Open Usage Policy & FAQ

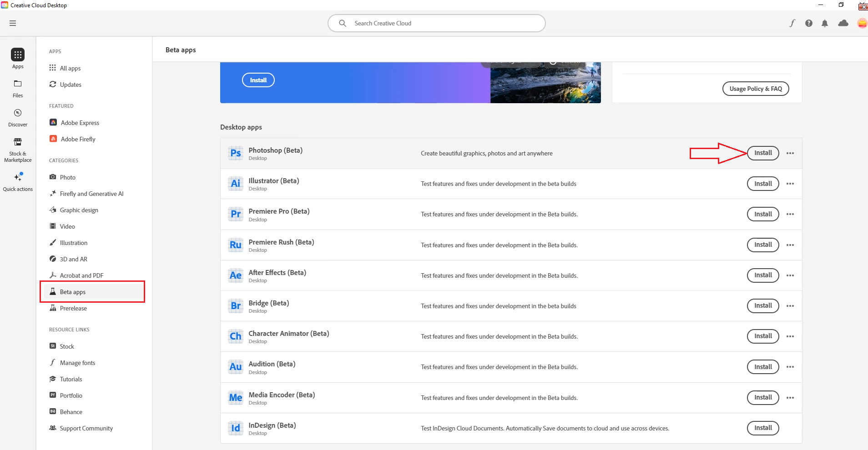click(756, 89)
